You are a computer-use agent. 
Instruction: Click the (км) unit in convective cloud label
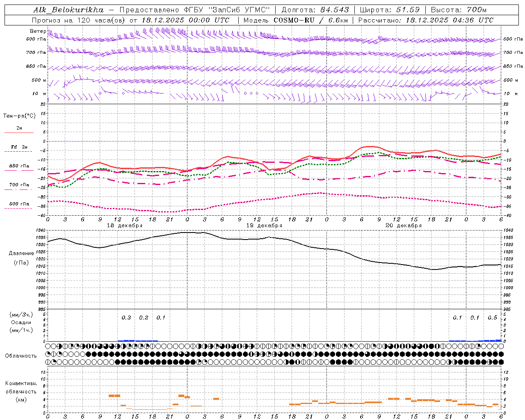point(21,399)
